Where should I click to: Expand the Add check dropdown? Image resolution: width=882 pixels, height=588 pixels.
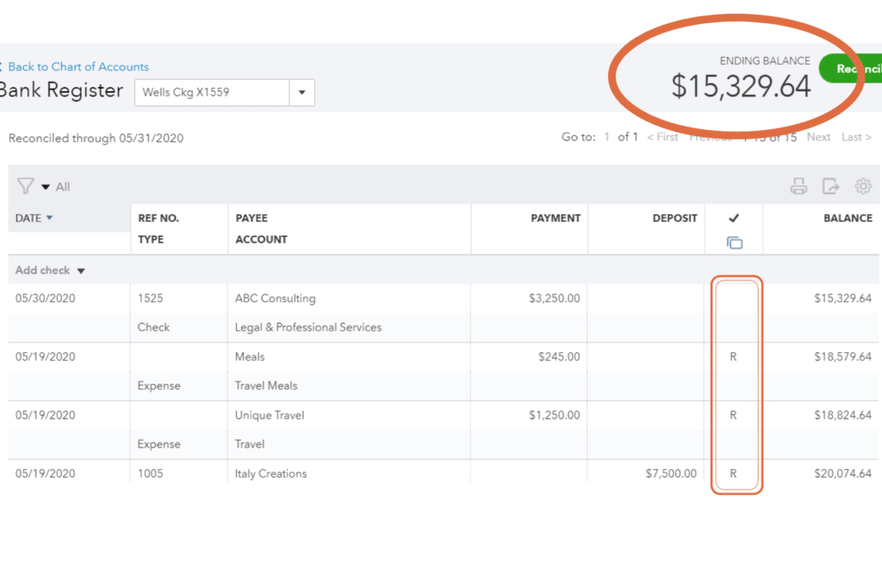point(81,270)
